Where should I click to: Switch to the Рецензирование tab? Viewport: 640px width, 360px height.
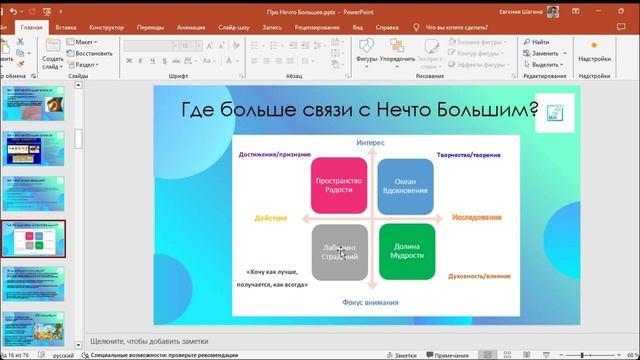317,27
